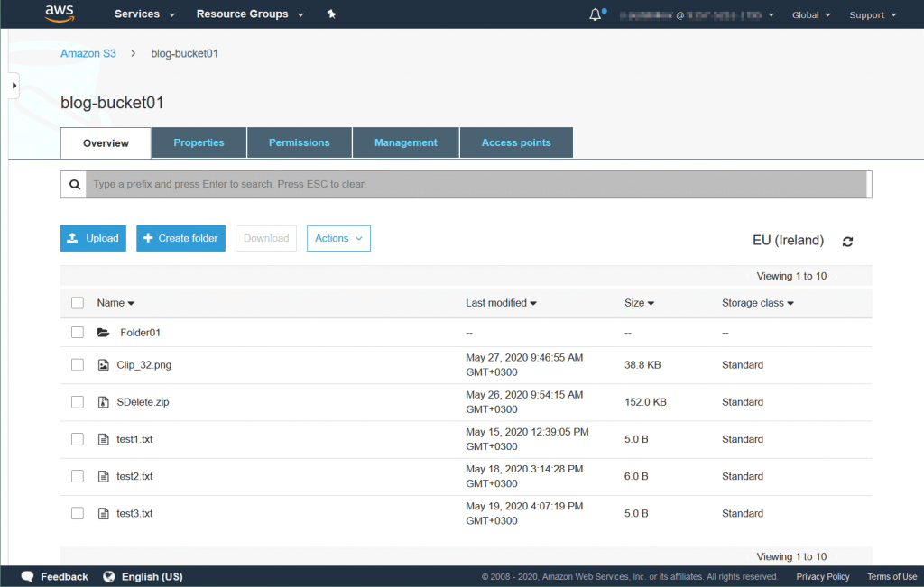Viewport: 924px width, 587px height.
Task: Check the checkbox next to SDelete.zip
Action: click(x=78, y=401)
